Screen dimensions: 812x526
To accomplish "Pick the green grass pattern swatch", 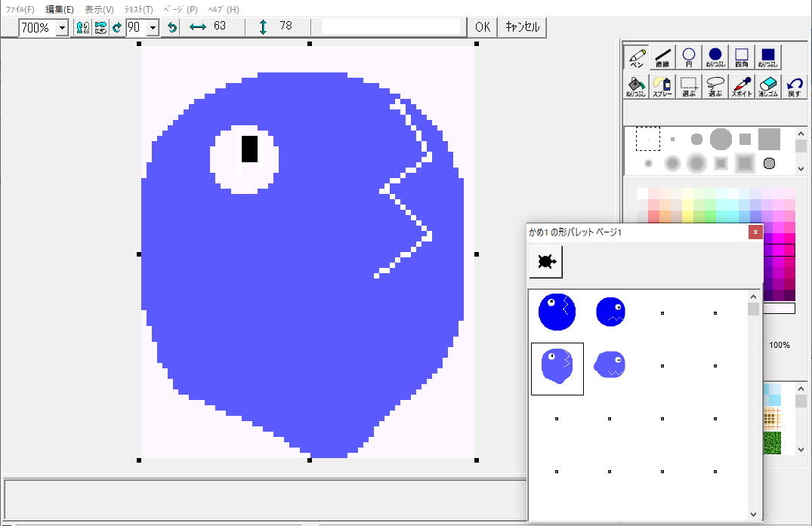I will pos(772,443).
